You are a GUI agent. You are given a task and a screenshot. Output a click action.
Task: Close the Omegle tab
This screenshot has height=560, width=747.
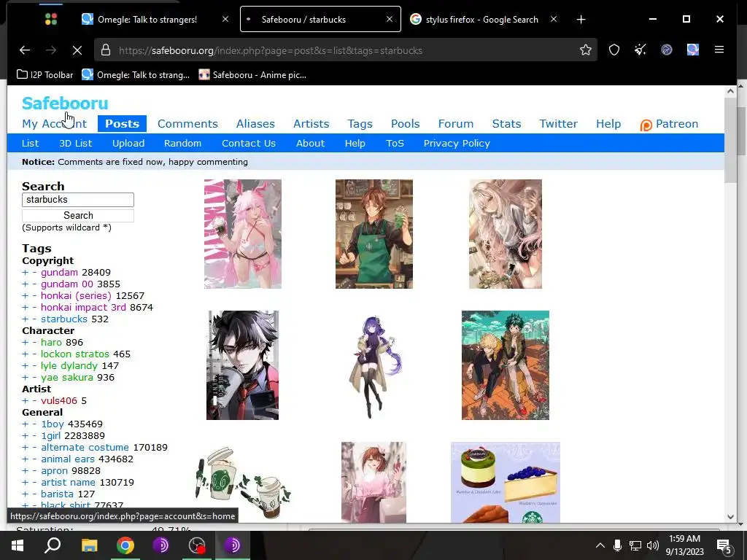click(x=225, y=19)
